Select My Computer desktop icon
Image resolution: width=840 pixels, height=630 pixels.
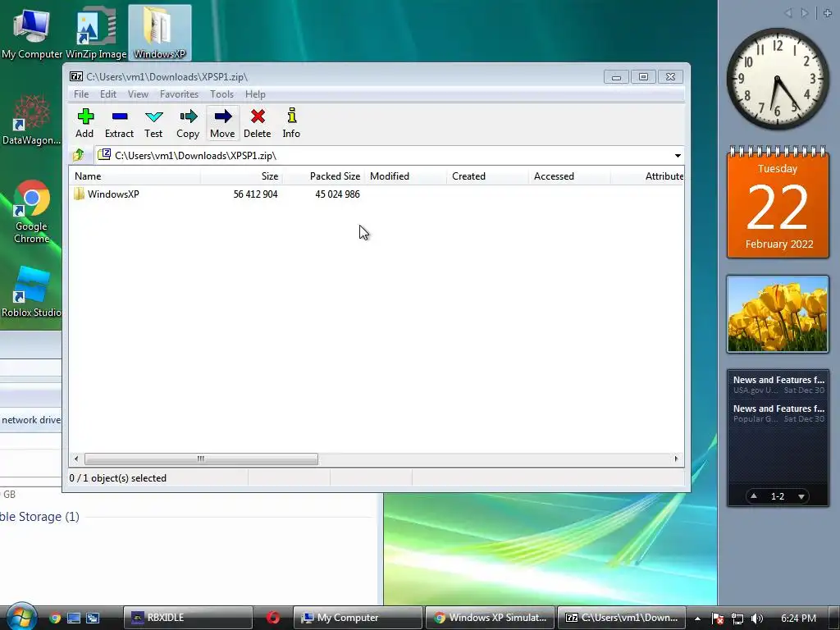tap(32, 33)
